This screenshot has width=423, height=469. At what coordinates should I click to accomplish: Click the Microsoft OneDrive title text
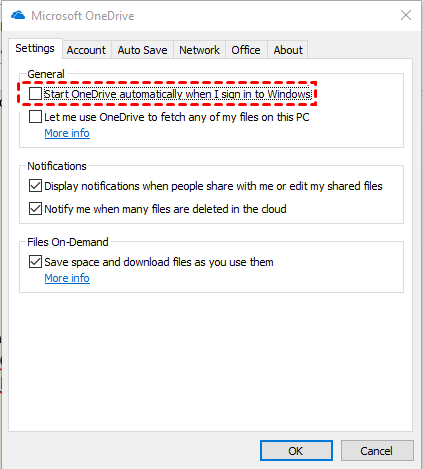tap(83, 16)
